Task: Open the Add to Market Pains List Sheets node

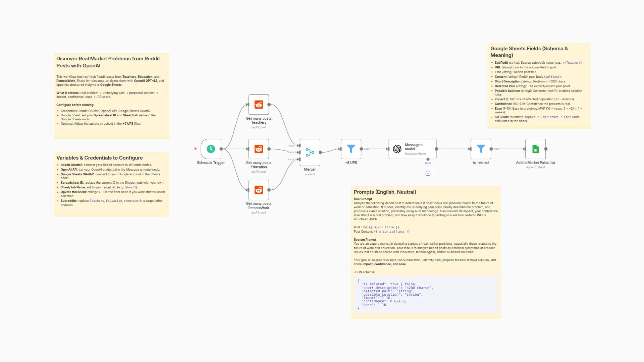Action: tap(535, 149)
